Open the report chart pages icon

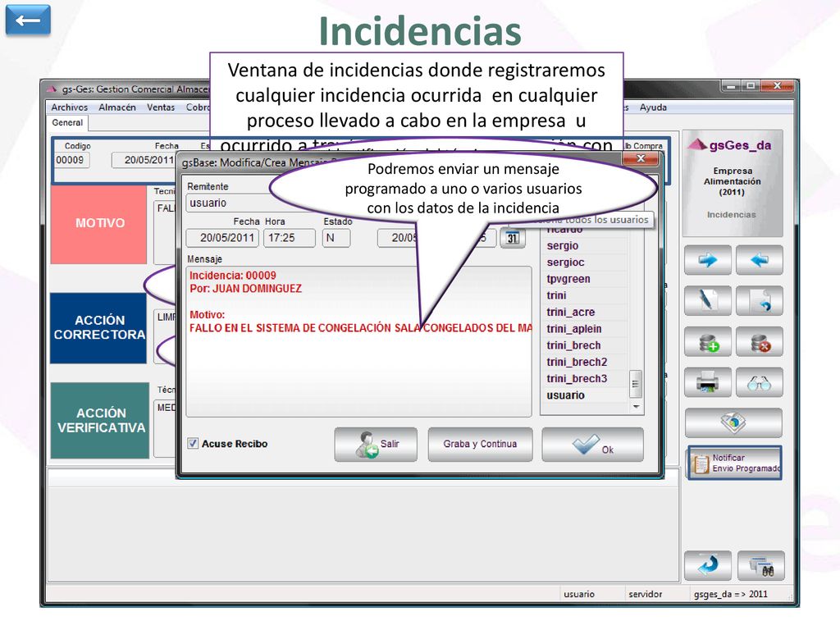[x=733, y=422]
